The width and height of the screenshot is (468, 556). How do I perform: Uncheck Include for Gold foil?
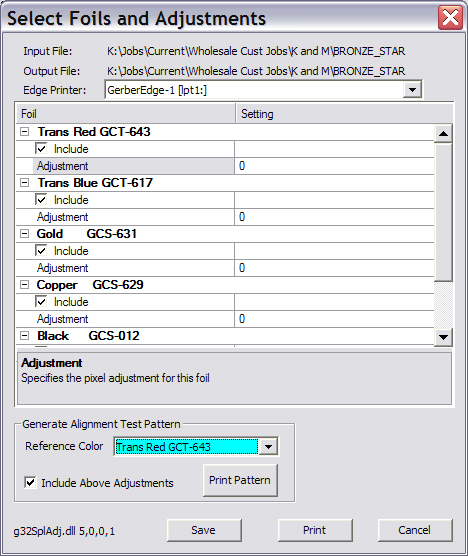tap(41, 251)
